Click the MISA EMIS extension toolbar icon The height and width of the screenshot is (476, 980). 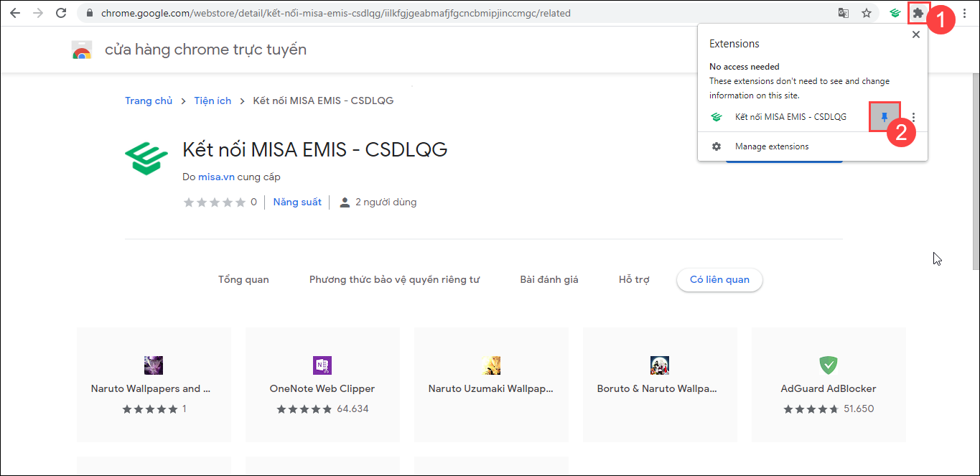(895, 13)
